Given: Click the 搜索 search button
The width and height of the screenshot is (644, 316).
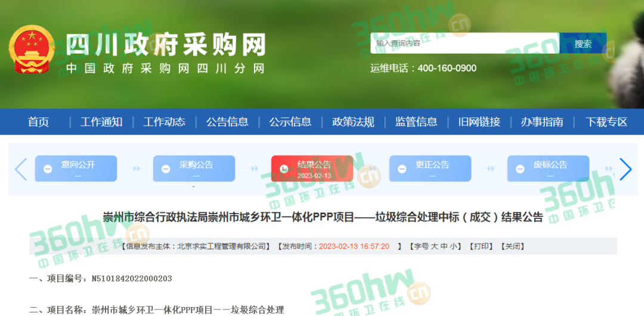Looking at the screenshot, I should click(x=583, y=43).
